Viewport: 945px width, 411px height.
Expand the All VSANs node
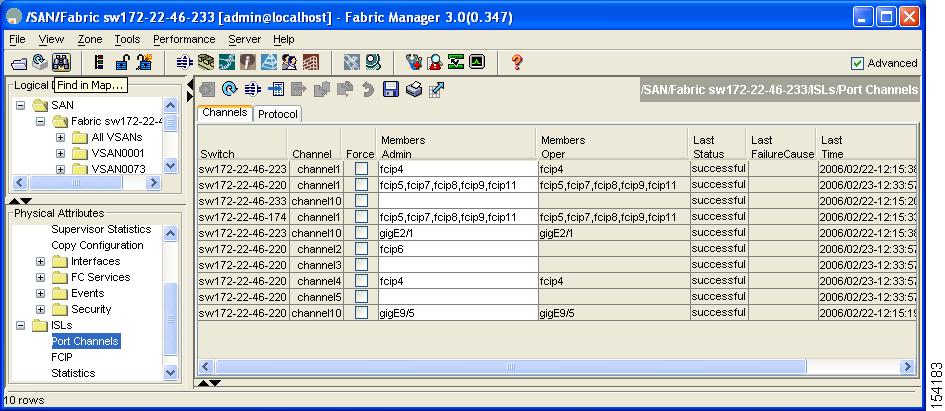[x=60, y=137]
